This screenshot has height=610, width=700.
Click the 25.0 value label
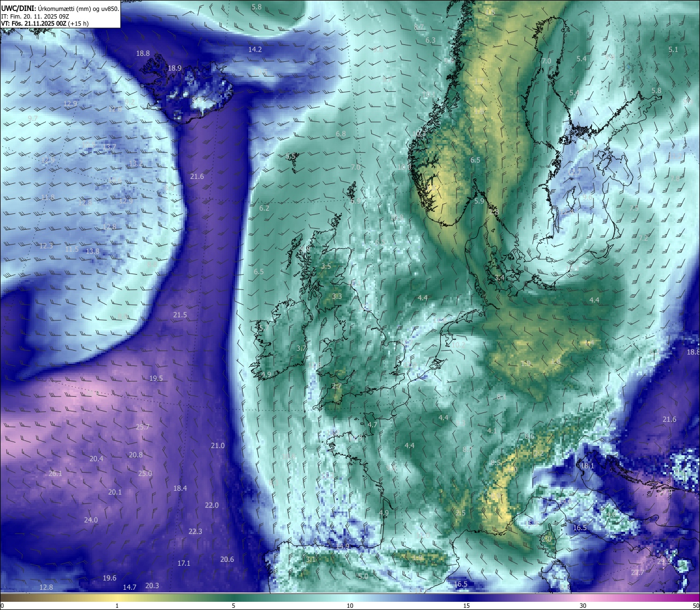click(x=145, y=474)
